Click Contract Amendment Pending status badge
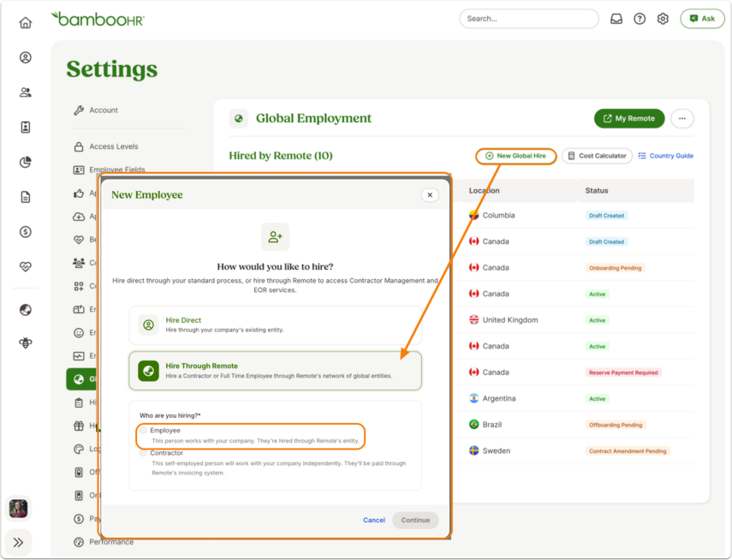 click(x=628, y=451)
